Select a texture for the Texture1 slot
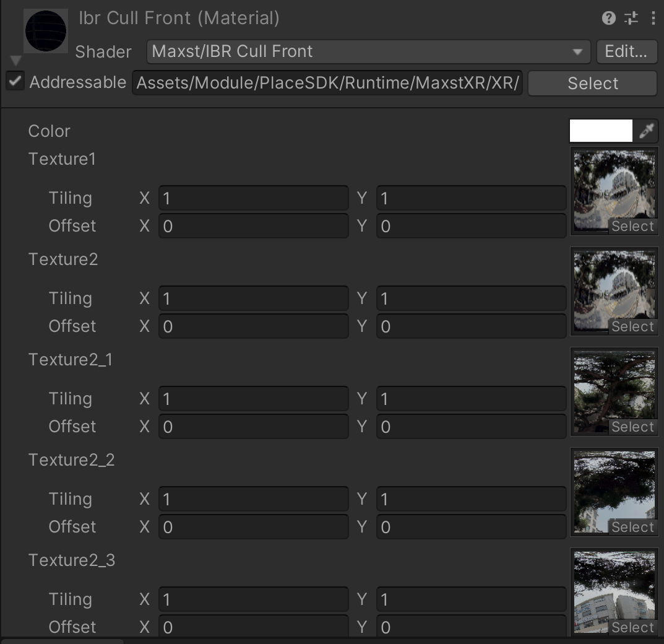 click(x=632, y=227)
